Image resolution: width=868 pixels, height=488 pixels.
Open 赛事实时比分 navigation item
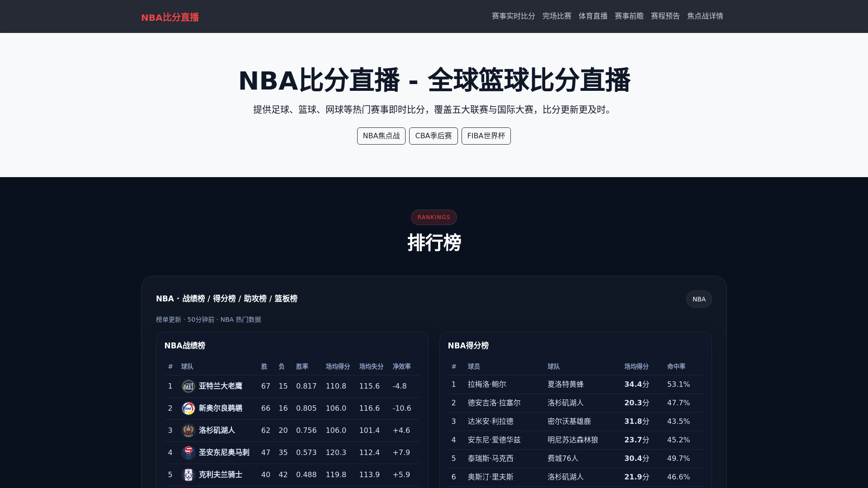coord(514,16)
